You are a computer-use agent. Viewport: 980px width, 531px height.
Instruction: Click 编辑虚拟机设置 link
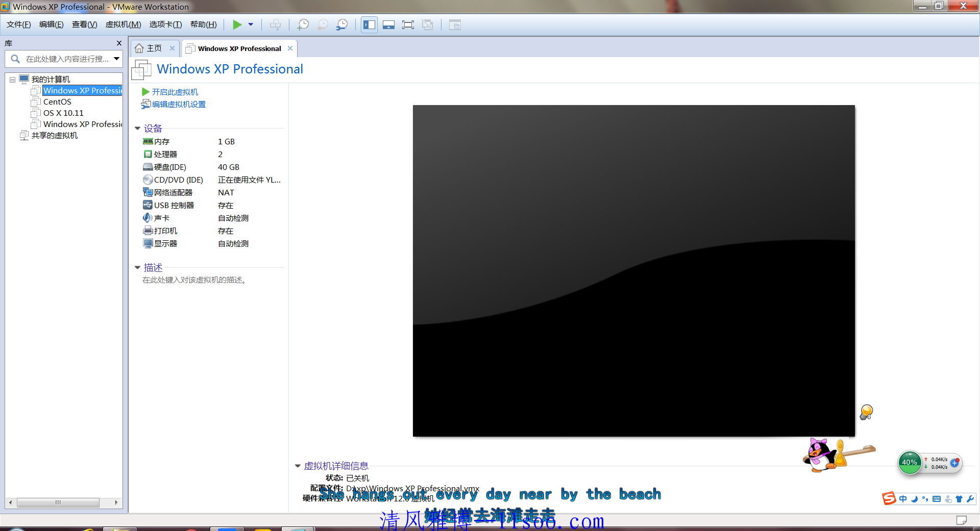click(x=179, y=104)
